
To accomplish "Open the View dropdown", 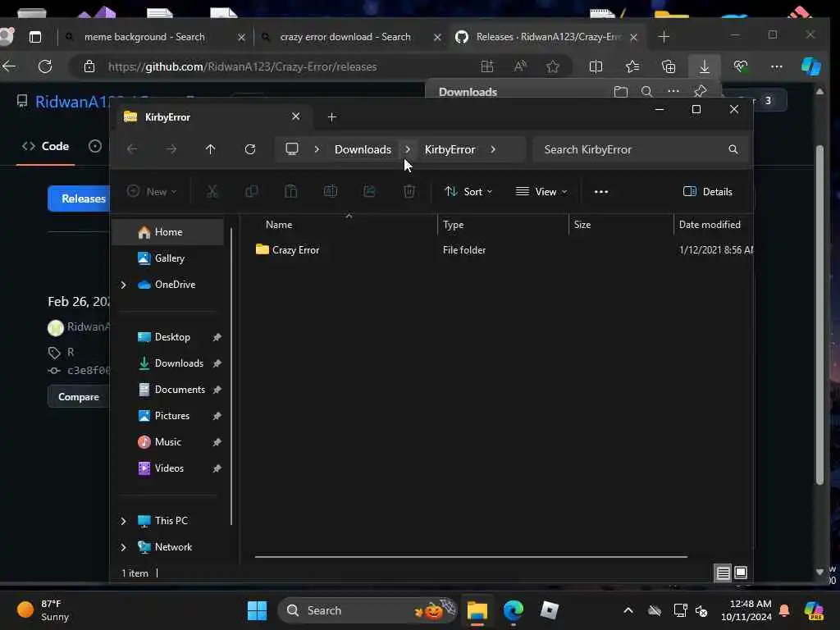I will click(541, 191).
